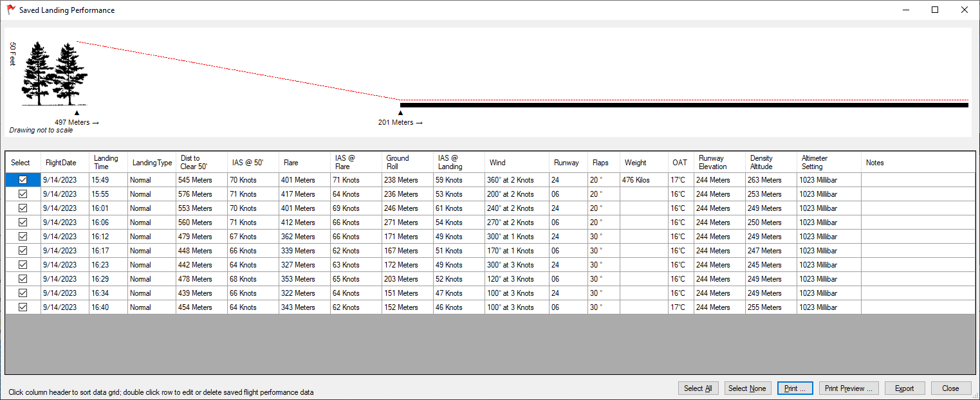This screenshot has width=980, height=400.
Task: Sort by the OAT column header
Action: [681, 163]
